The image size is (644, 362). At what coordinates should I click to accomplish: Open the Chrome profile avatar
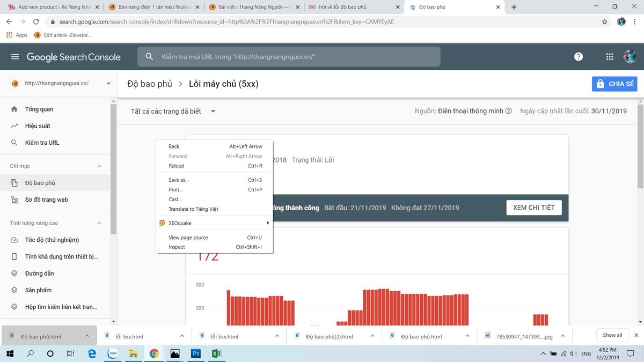[621, 22]
